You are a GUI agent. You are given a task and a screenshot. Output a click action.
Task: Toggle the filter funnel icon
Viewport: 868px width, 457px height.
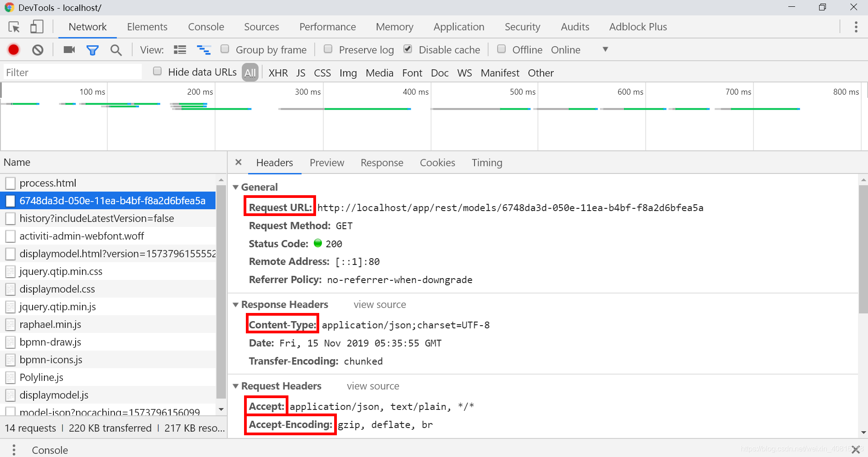(92, 50)
